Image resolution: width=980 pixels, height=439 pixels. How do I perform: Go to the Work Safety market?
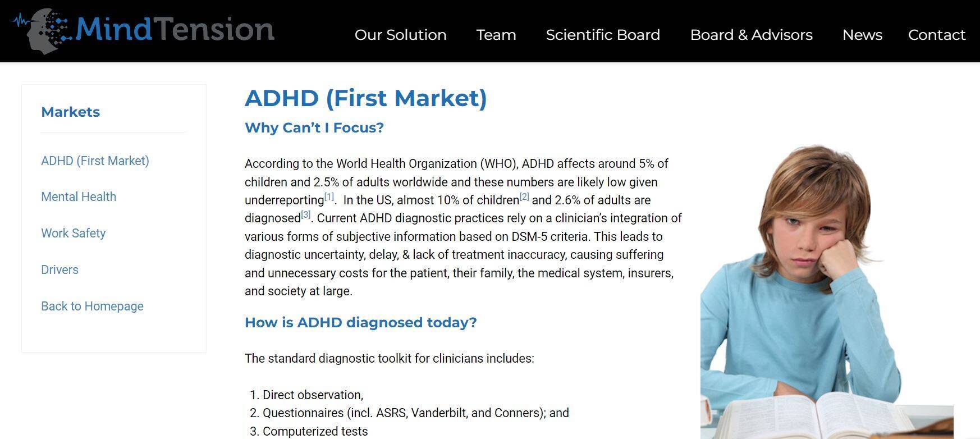pos(73,234)
